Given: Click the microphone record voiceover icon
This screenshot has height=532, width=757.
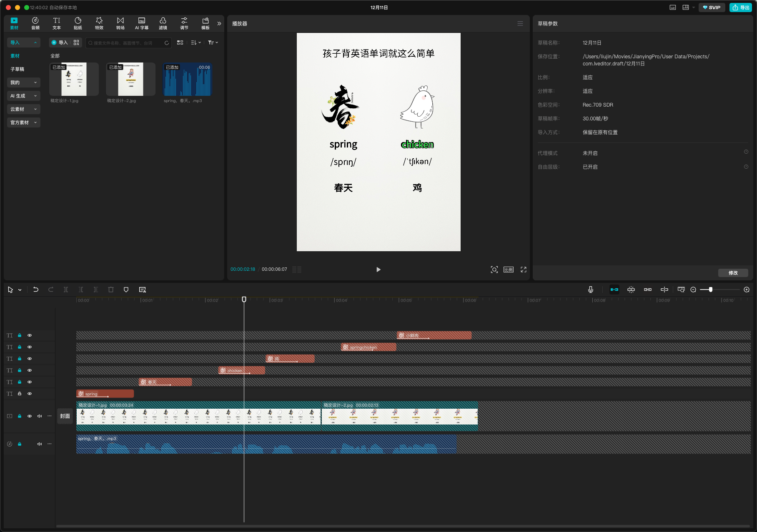Looking at the screenshot, I should 591,290.
